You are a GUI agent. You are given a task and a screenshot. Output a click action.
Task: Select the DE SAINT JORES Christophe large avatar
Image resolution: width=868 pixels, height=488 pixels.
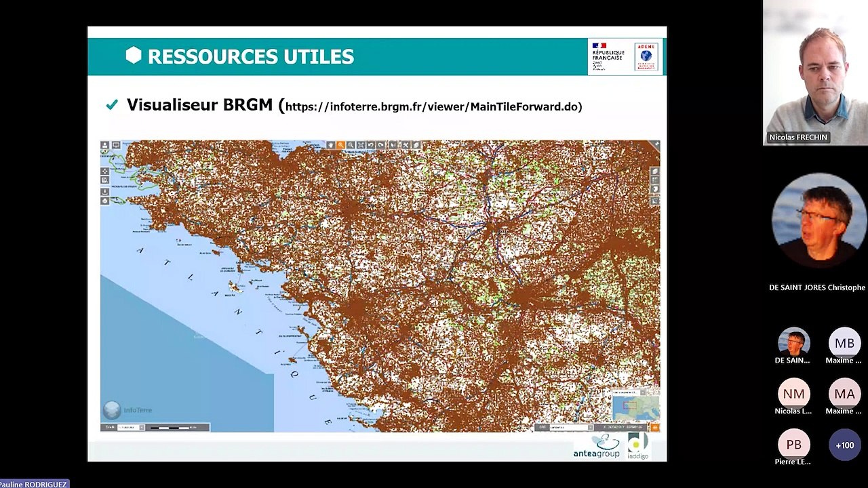click(x=819, y=221)
